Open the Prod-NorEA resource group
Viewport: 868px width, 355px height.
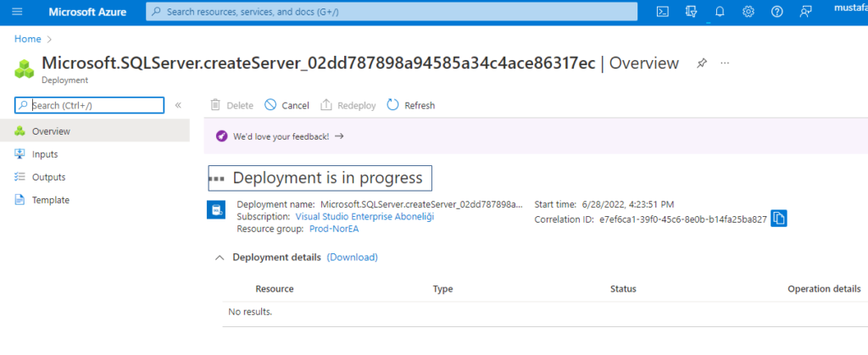(x=334, y=229)
